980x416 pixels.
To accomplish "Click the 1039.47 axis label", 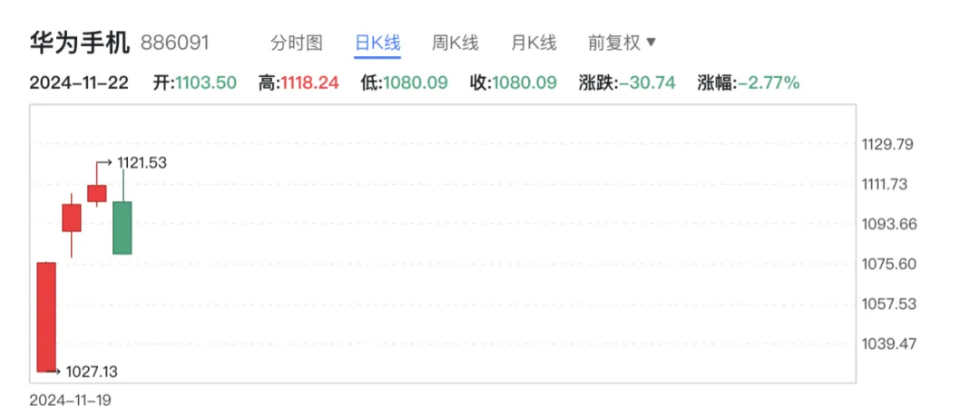I will [887, 344].
